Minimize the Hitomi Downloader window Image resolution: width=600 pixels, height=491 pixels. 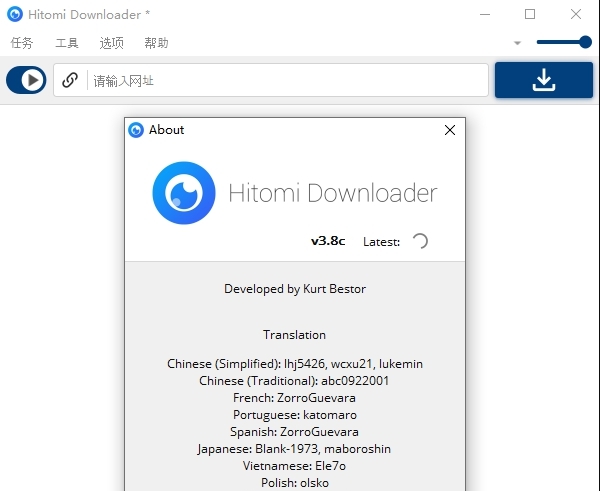tap(485, 15)
